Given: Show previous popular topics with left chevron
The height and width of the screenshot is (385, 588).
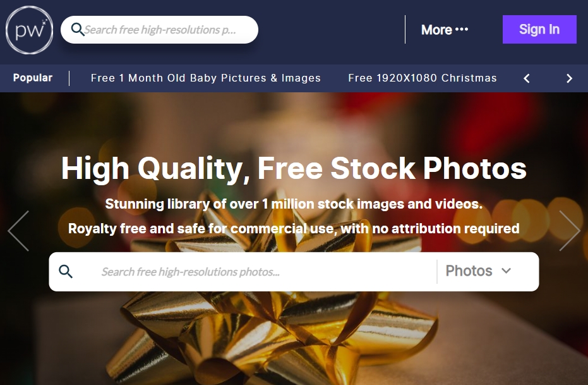Looking at the screenshot, I should point(527,78).
